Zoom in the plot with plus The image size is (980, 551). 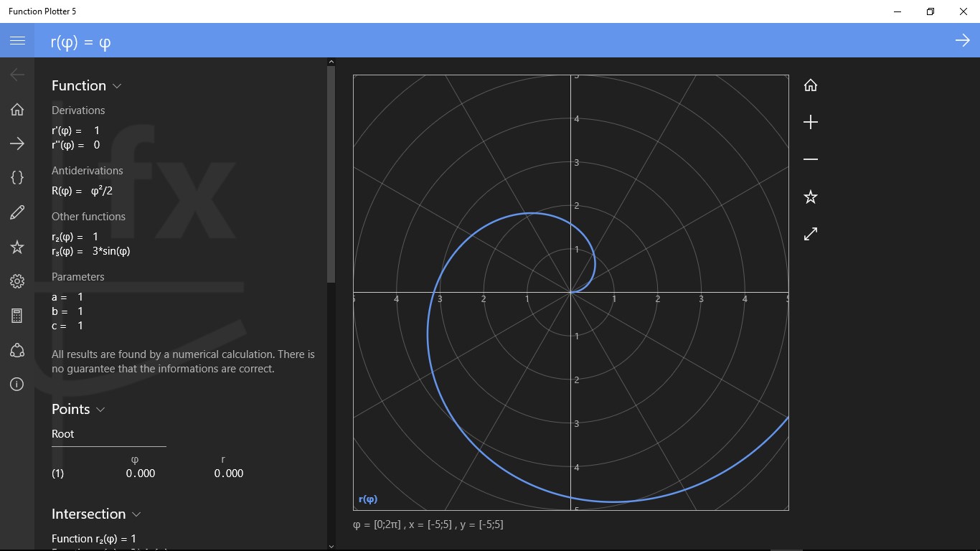(811, 122)
